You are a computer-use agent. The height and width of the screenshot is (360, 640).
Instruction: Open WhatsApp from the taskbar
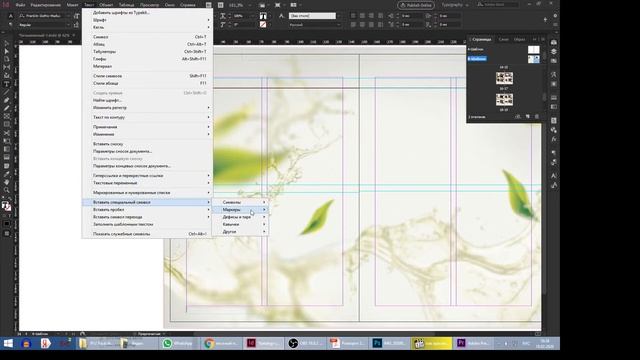pyautogui.click(x=178, y=343)
